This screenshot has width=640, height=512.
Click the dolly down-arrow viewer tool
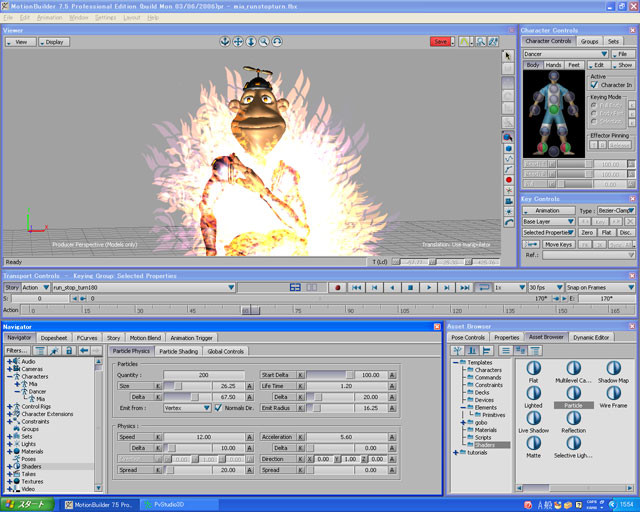(x=251, y=42)
